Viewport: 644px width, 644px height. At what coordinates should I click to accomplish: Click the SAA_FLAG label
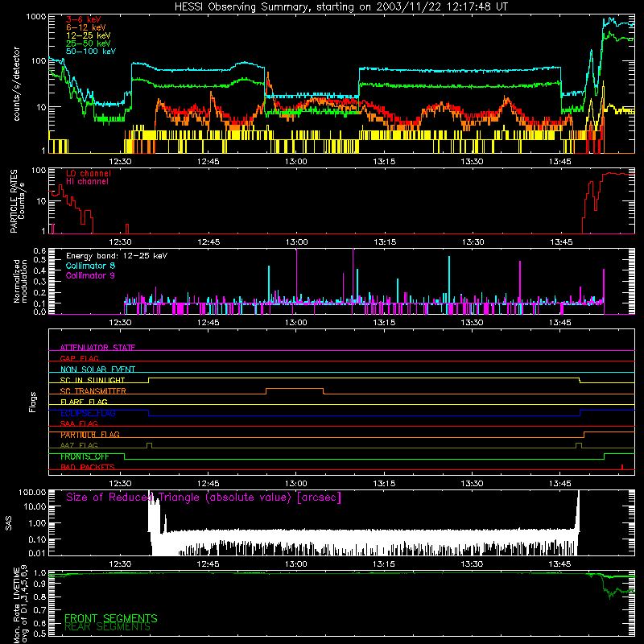pyautogui.click(x=79, y=423)
